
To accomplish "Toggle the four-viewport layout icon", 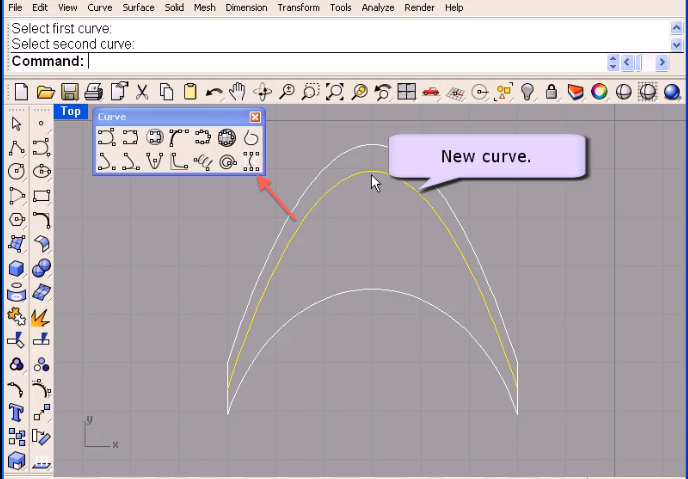I will 407,92.
